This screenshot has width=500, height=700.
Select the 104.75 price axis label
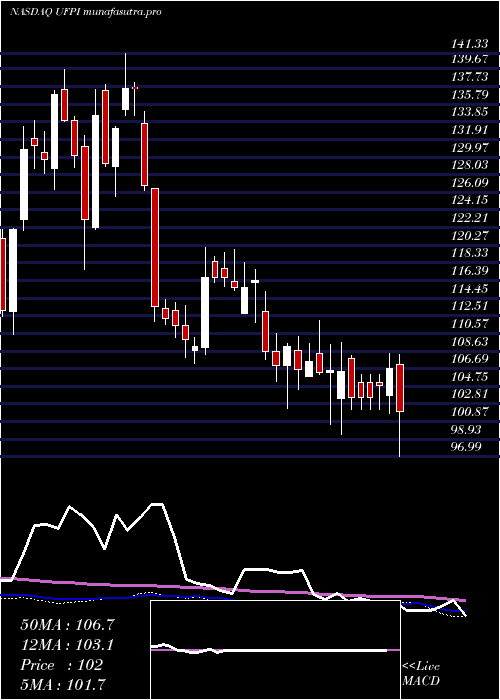click(x=470, y=377)
